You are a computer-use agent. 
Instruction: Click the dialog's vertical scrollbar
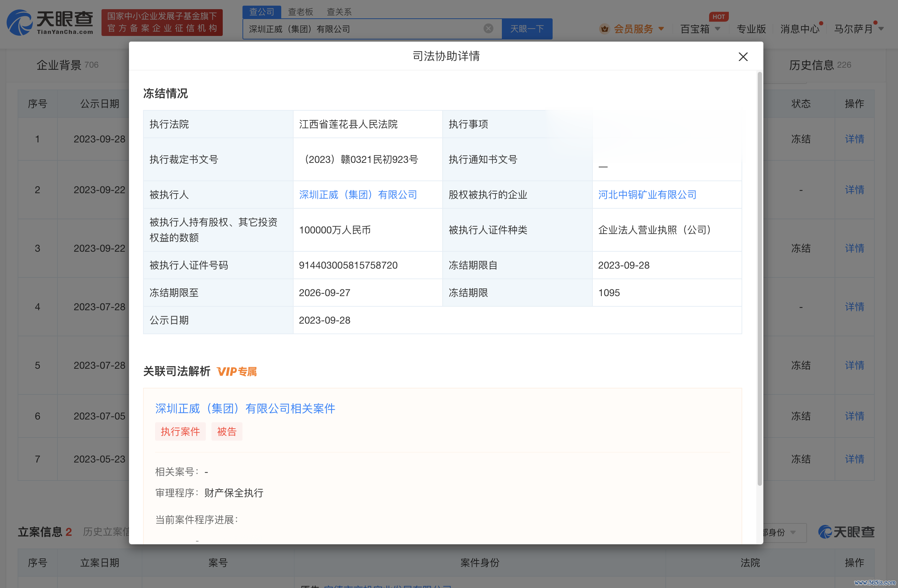759,279
